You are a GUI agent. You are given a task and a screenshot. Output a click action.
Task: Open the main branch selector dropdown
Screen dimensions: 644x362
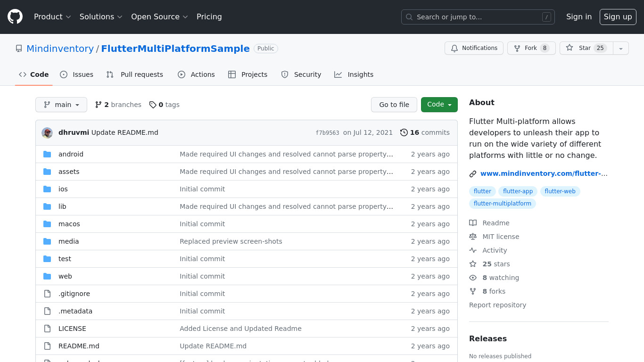coord(61,105)
